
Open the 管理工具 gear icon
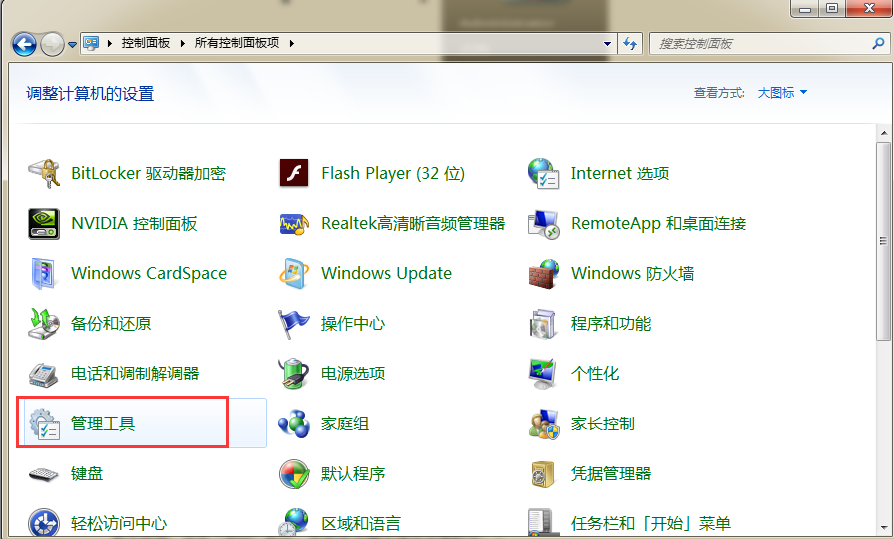click(44, 424)
